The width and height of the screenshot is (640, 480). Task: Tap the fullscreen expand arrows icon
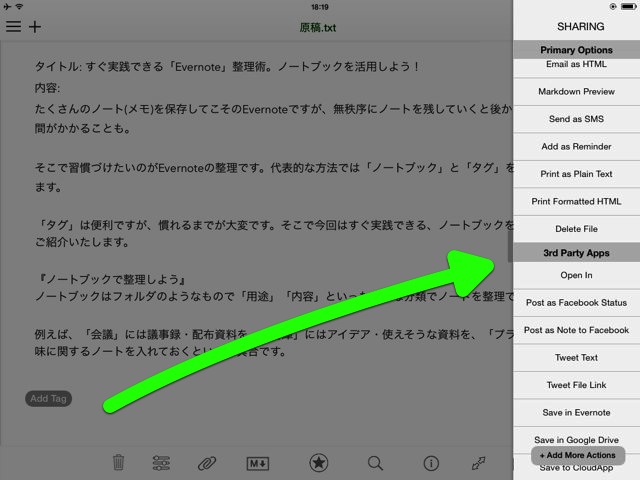click(478, 463)
